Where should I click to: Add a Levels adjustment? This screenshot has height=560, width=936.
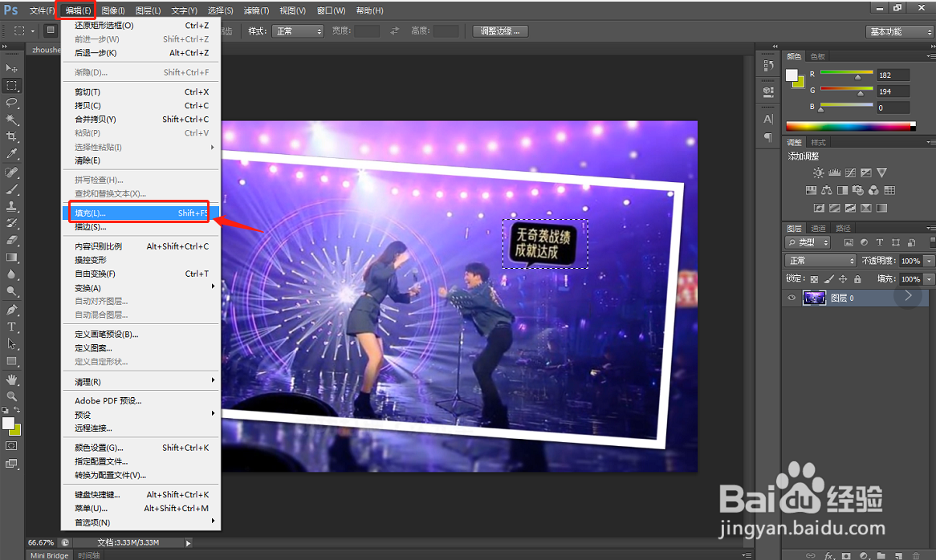point(835,173)
